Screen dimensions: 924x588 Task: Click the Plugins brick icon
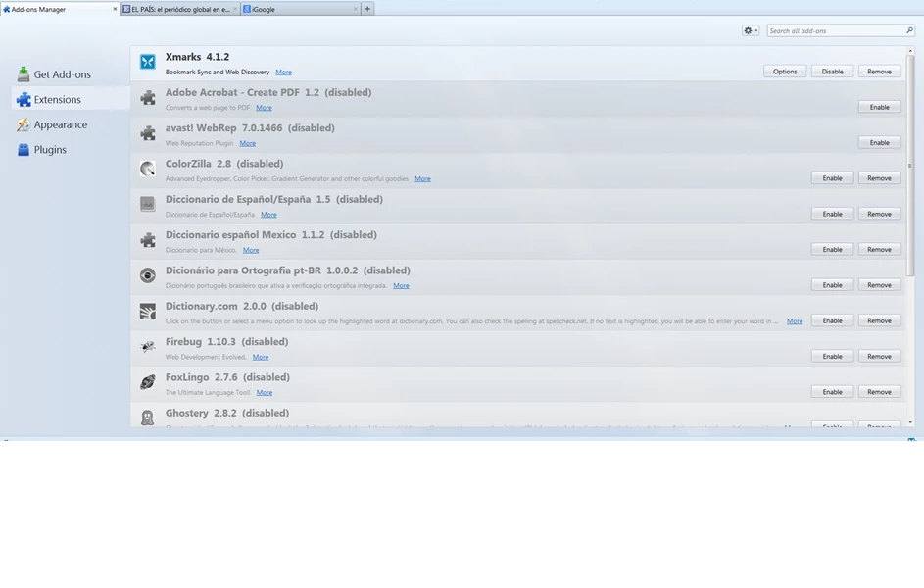(23, 150)
